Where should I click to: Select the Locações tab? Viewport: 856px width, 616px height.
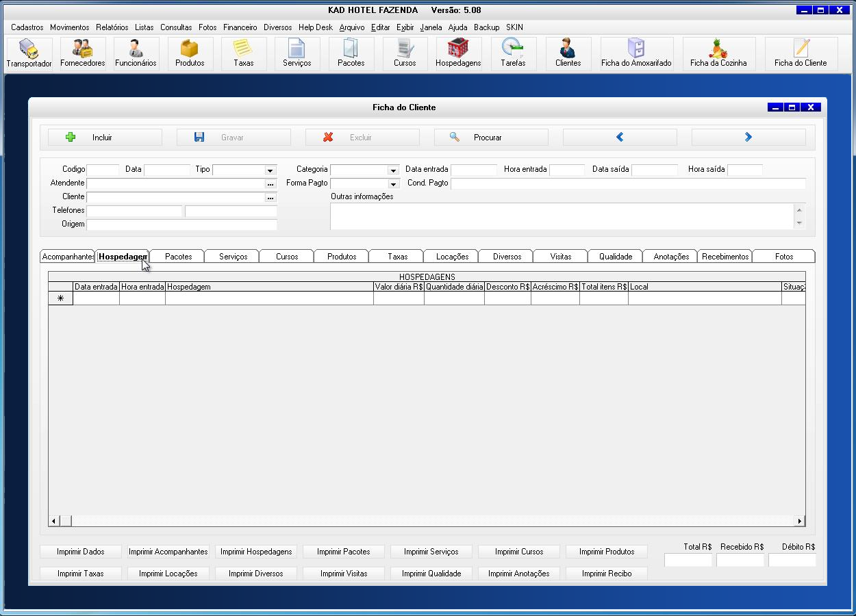[x=452, y=257]
